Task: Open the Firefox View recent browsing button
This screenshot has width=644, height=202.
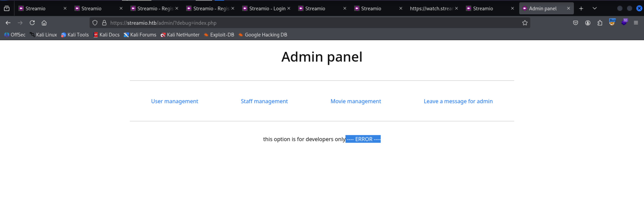Action: [7, 8]
